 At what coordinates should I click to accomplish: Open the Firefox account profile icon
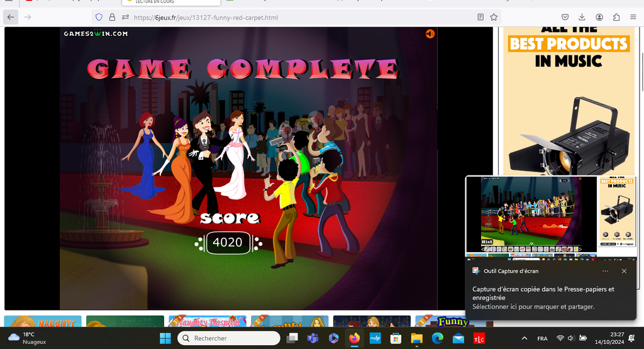599,17
